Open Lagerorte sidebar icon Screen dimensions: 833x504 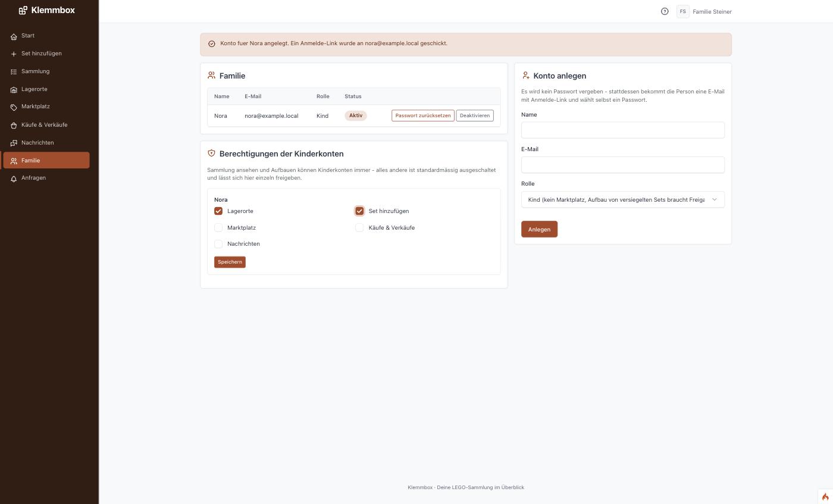point(14,90)
